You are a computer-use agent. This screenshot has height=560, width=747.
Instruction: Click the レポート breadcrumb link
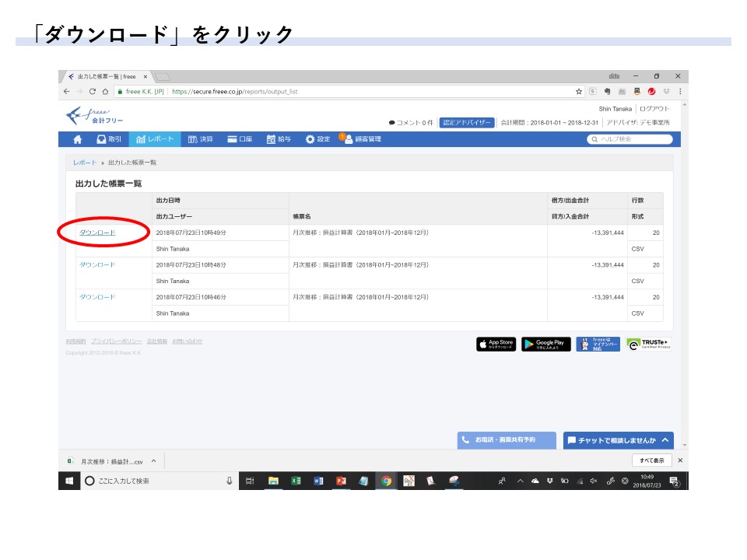pyautogui.click(x=85, y=163)
